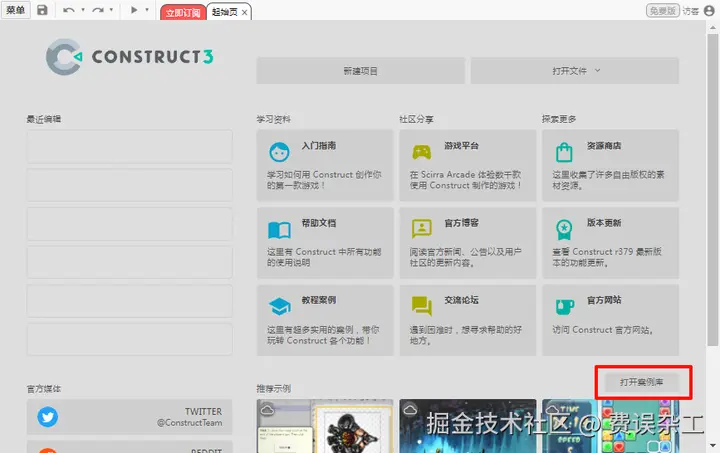The image size is (720, 453).
Task: Close the 起始页 tab
Action: [245, 13]
